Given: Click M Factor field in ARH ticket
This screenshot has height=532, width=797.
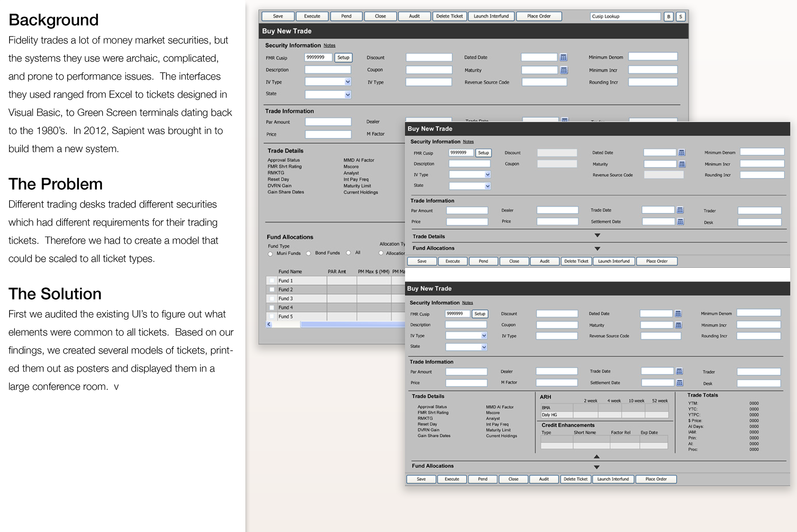Looking at the screenshot, I should pos(557,383).
